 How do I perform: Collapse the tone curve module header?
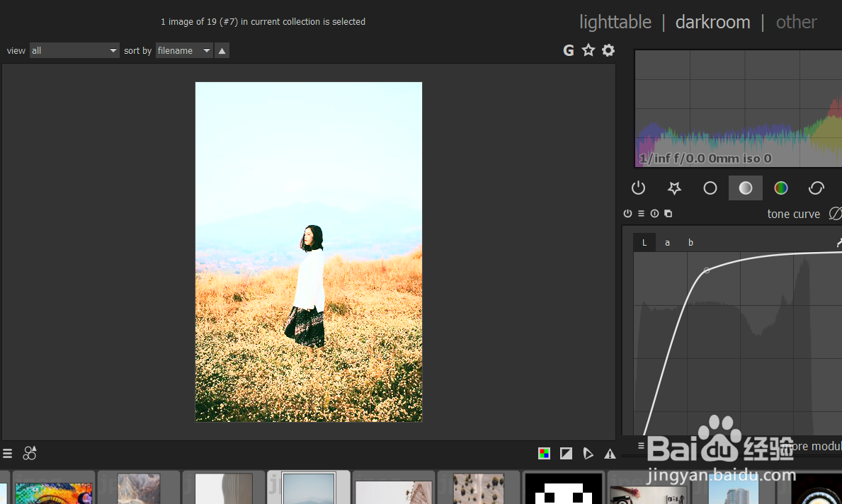(793, 214)
